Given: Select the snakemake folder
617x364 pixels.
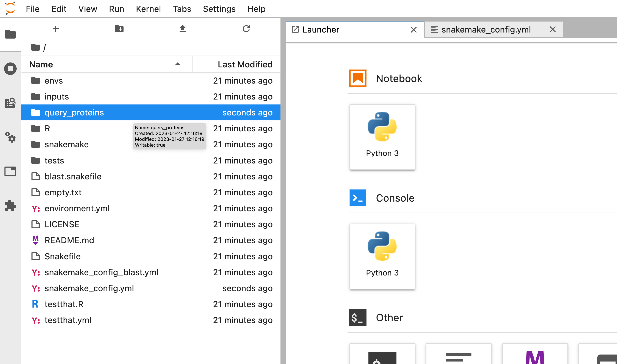Looking at the screenshot, I should pyautogui.click(x=67, y=145).
